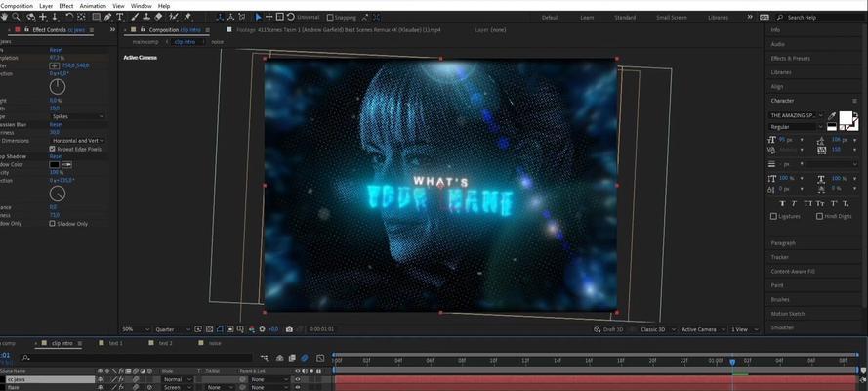Viewport: 868px width, 391px height.
Task: Select the Brush tool
Action: click(135, 17)
